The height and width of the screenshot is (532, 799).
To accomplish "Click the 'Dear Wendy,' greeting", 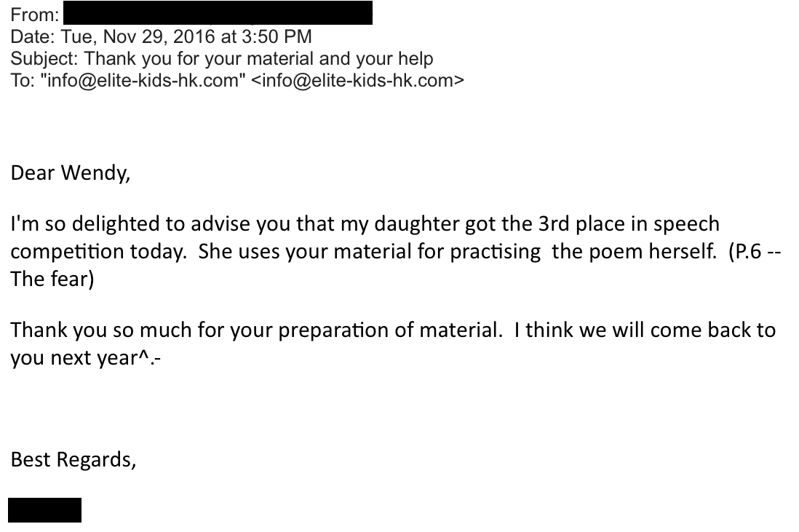I will pos(71,173).
